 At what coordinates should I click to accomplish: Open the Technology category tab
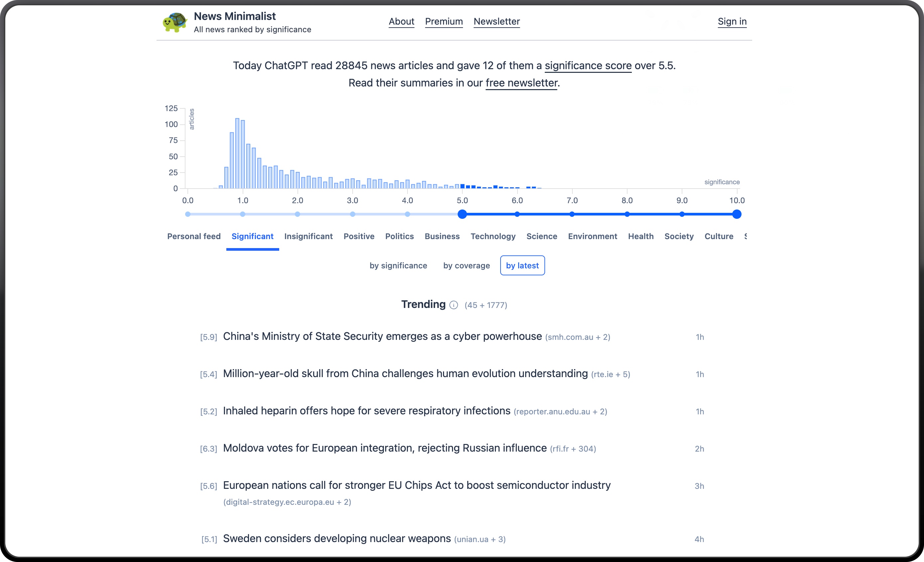(x=493, y=236)
